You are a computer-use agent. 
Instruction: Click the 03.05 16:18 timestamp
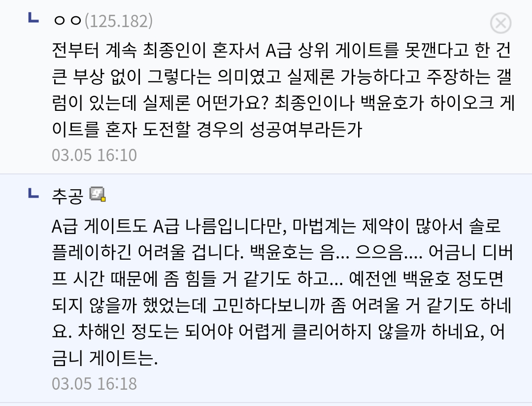94,383
